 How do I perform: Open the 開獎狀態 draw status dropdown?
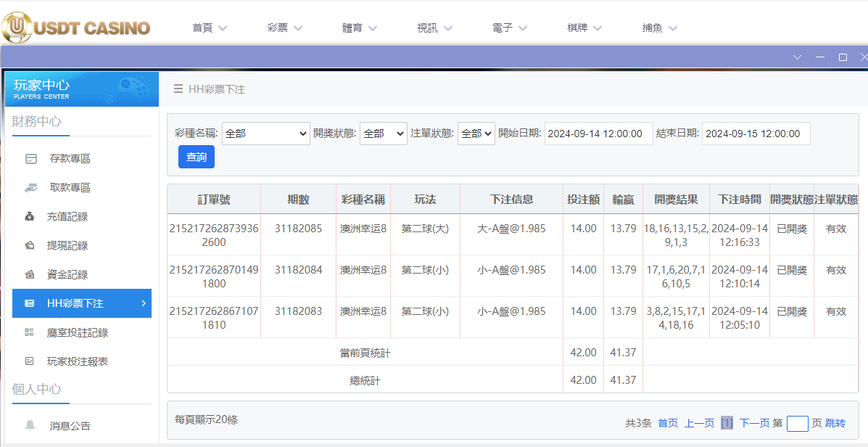click(x=383, y=134)
